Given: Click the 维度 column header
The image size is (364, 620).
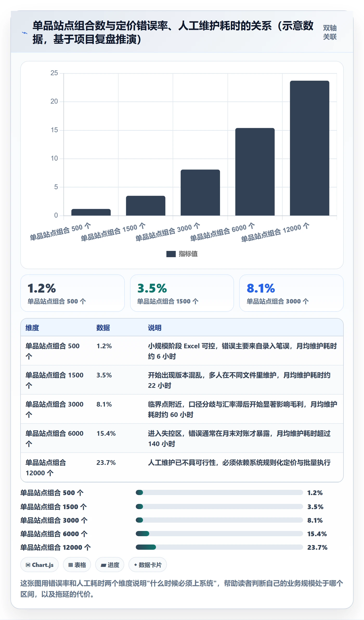Looking at the screenshot, I should coord(32,328).
